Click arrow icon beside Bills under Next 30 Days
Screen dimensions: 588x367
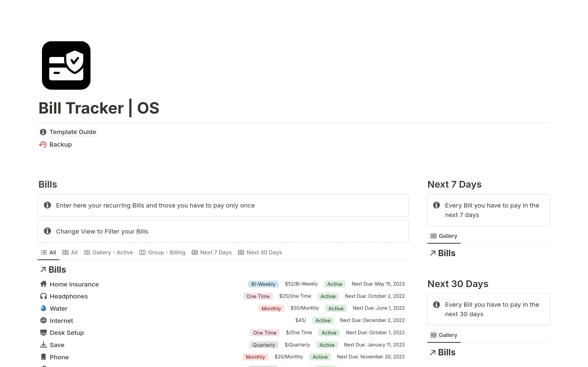tap(433, 353)
